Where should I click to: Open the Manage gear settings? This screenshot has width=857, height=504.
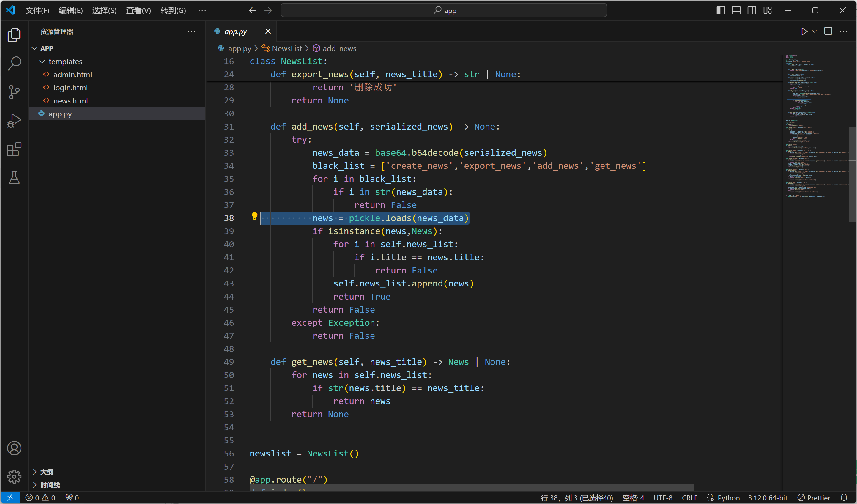[14, 476]
